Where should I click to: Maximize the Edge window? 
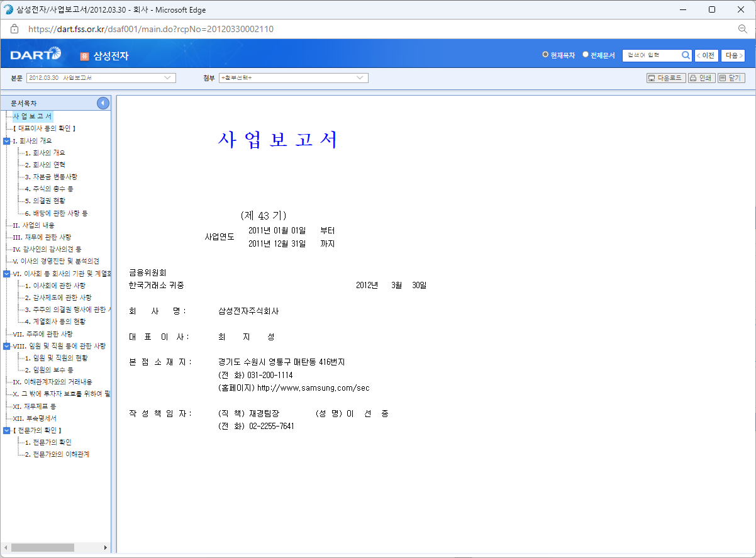click(x=711, y=10)
